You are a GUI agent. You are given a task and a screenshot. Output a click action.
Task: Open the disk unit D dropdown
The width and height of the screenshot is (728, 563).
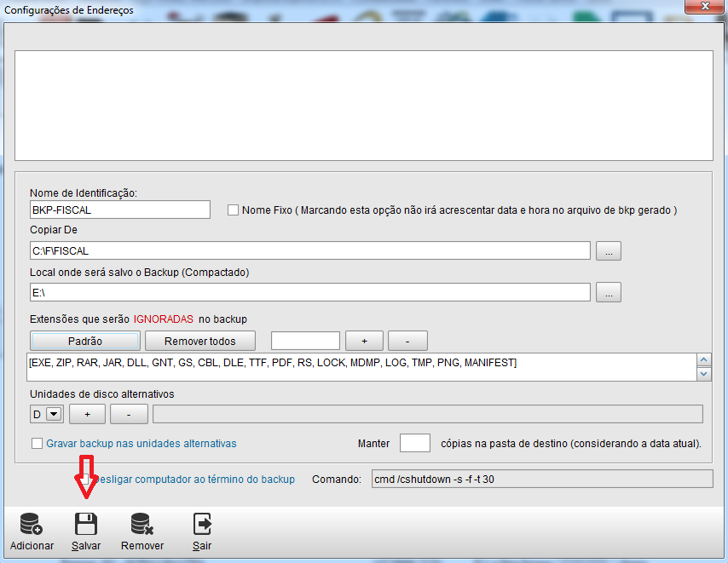pyautogui.click(x=53, y=414)
